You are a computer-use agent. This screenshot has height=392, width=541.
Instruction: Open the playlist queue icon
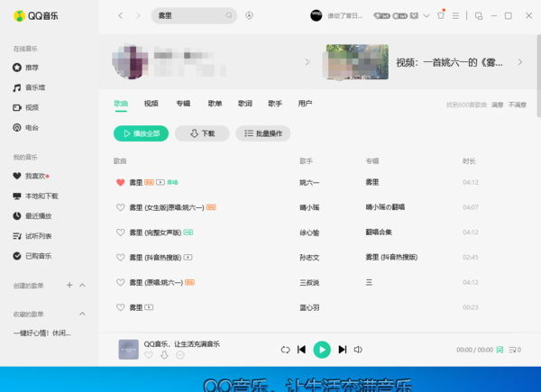click(x=514, y=350)
